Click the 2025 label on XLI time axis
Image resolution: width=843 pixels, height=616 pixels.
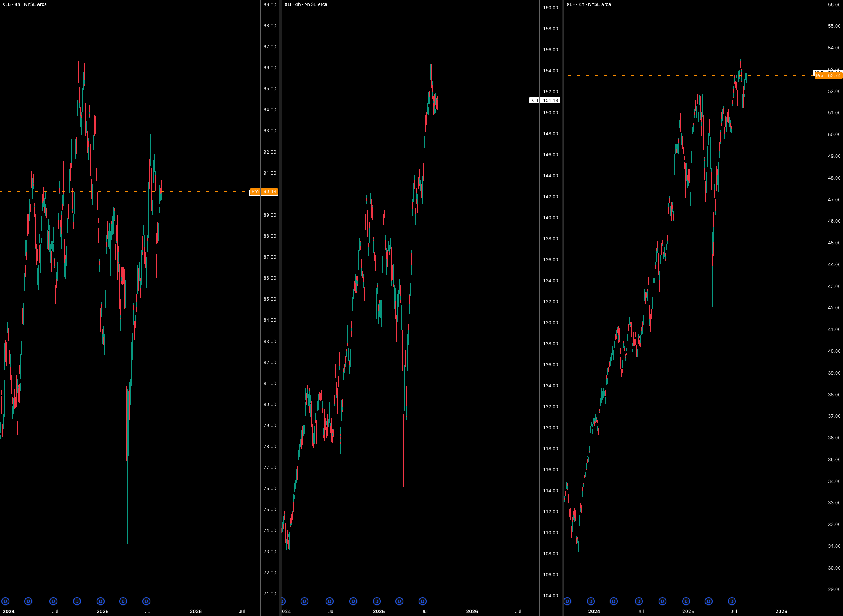coord(379,611)
